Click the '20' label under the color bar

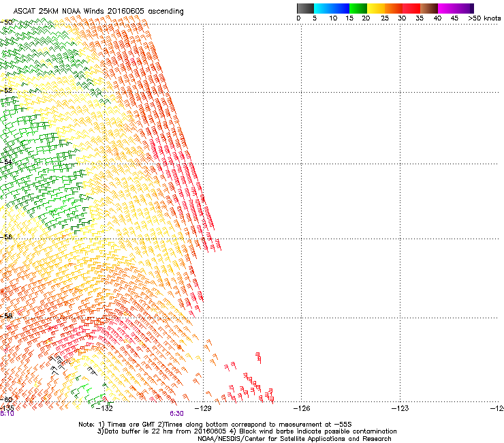tap(366, 18)
